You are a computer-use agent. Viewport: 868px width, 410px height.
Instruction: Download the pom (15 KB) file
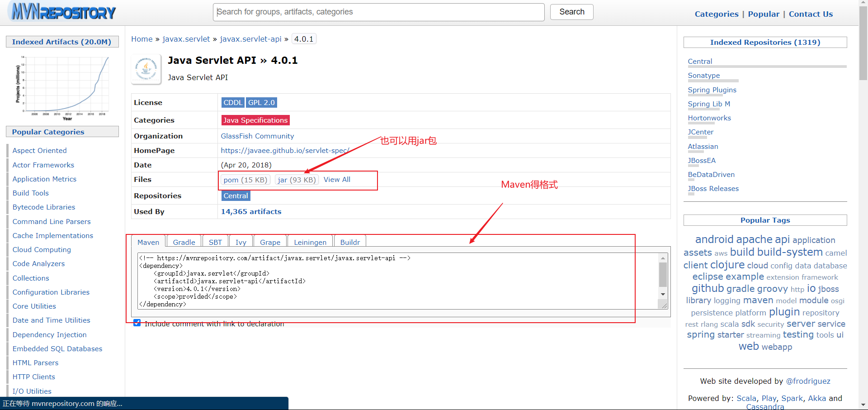245,180
